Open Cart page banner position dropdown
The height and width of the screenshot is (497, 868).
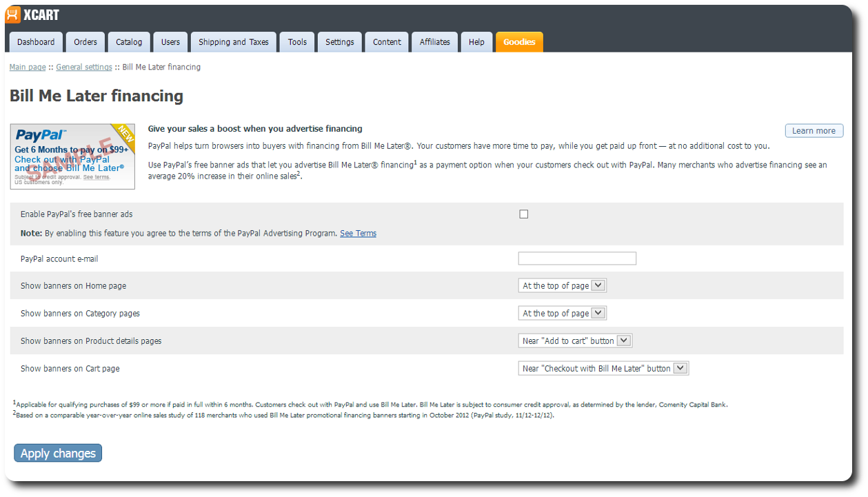603,368
